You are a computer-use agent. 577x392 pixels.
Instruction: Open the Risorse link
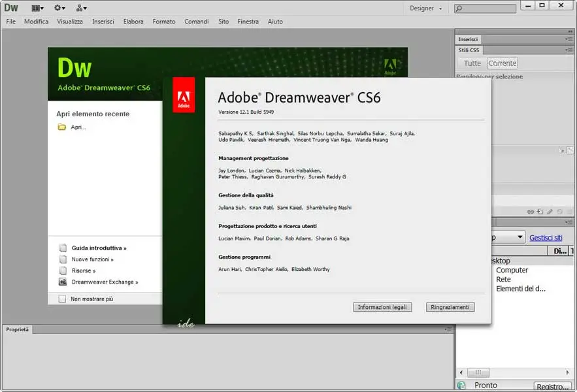pos(84,270)
